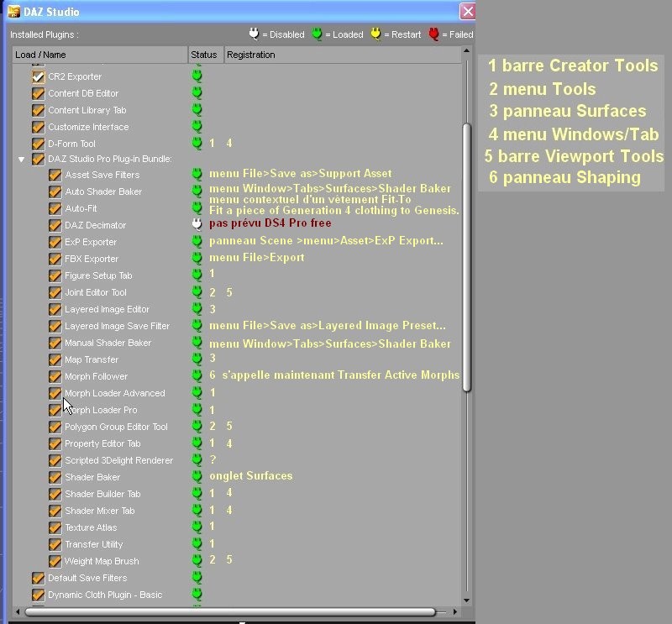
Task: Toggle the CR2 Exporter checkbox
Action: (38, 76)
